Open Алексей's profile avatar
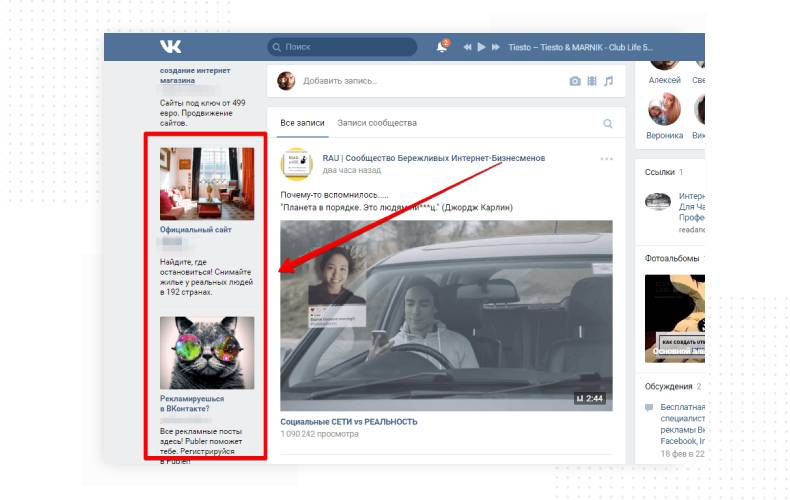Viewport: 790px width, 500px height. [665, 65]
